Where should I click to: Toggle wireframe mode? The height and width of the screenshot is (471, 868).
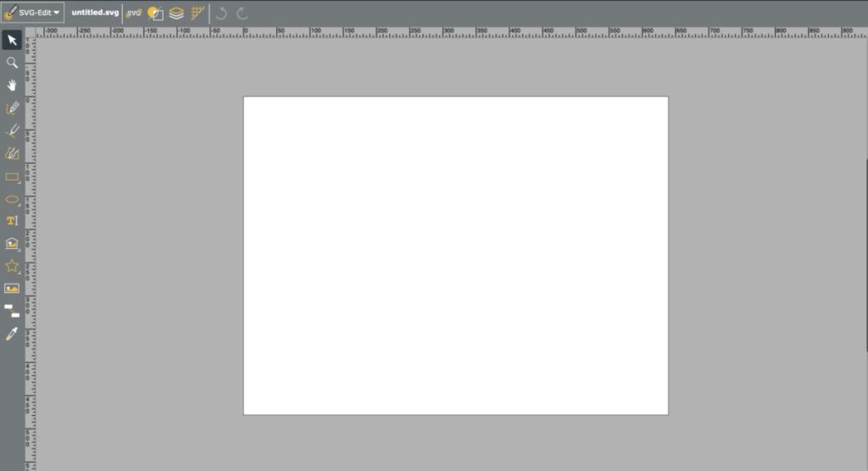155,13
